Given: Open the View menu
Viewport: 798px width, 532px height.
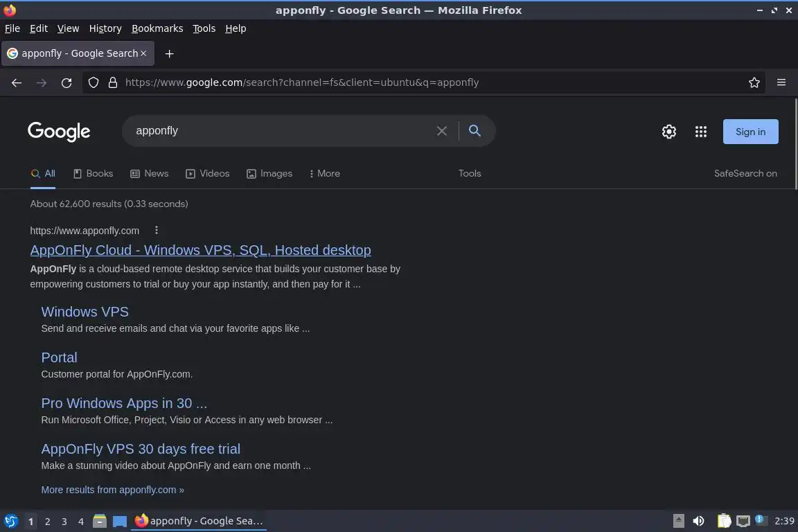Looking at the screenshot, I should (x=68, y=28).
